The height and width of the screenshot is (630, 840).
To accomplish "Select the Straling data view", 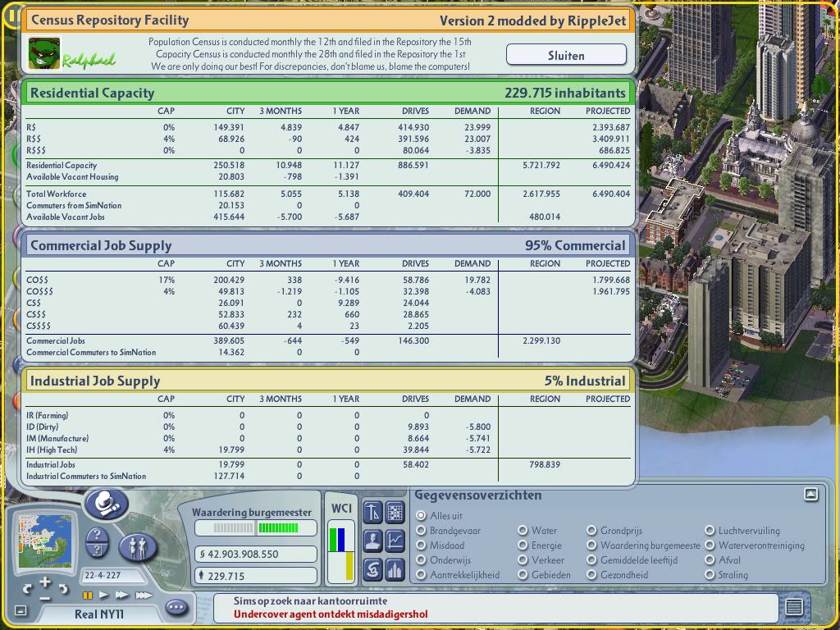I will click(710, 575).
